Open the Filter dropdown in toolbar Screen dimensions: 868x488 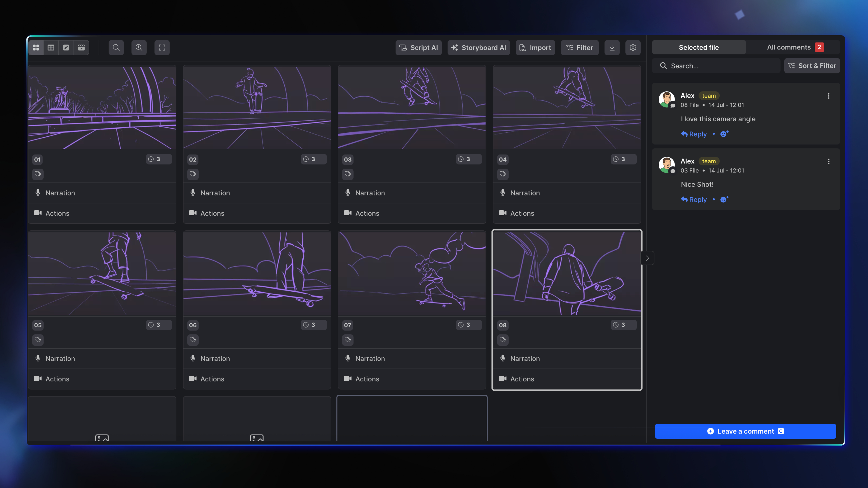pyautogui.click(x=580, y=47)
